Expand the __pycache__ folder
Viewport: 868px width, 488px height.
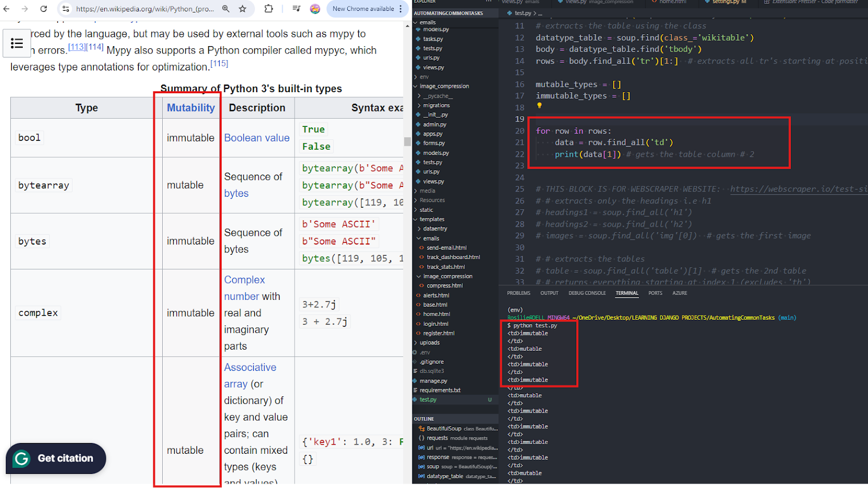pyautogui.click(x=437, y=96)
